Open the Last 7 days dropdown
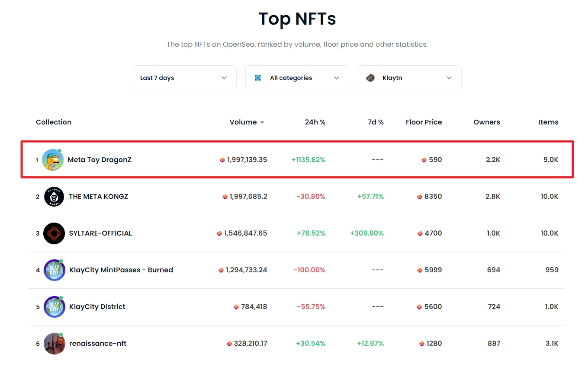The width and height of the screenshot is (588, 367). pos(184,78)
